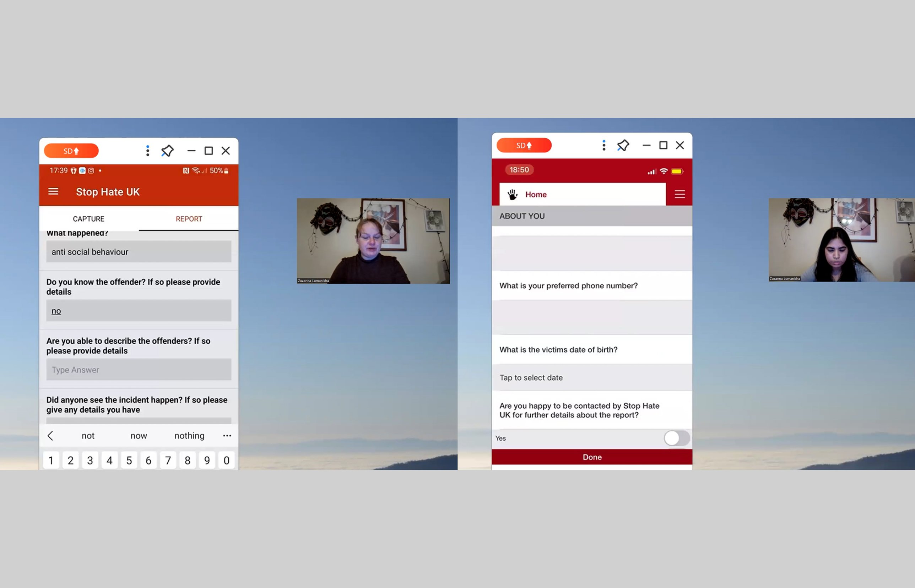Viewport: 915px width, 588px height.
Task: Choose the 'now' keyboard suggestion
Action: coord(139,436)
